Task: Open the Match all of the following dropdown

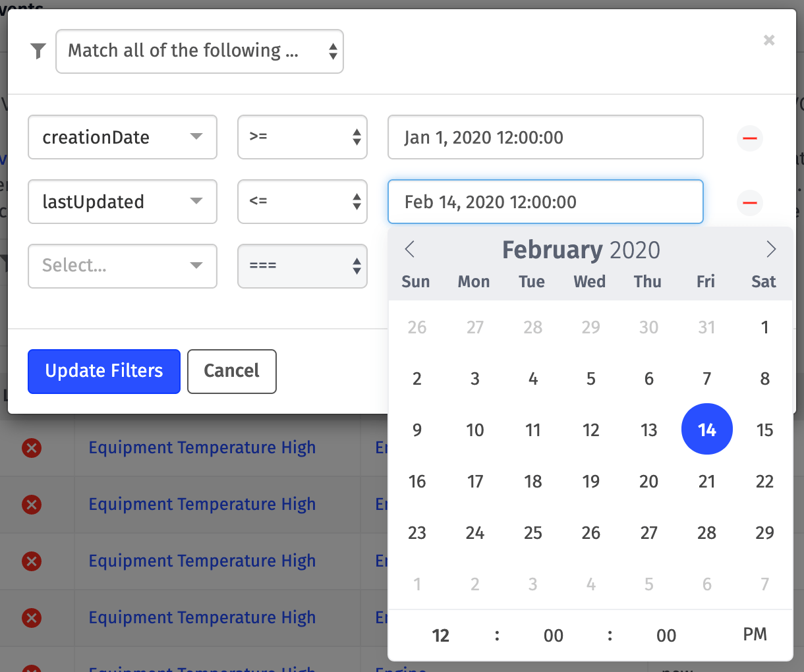Action: point(200,51)
